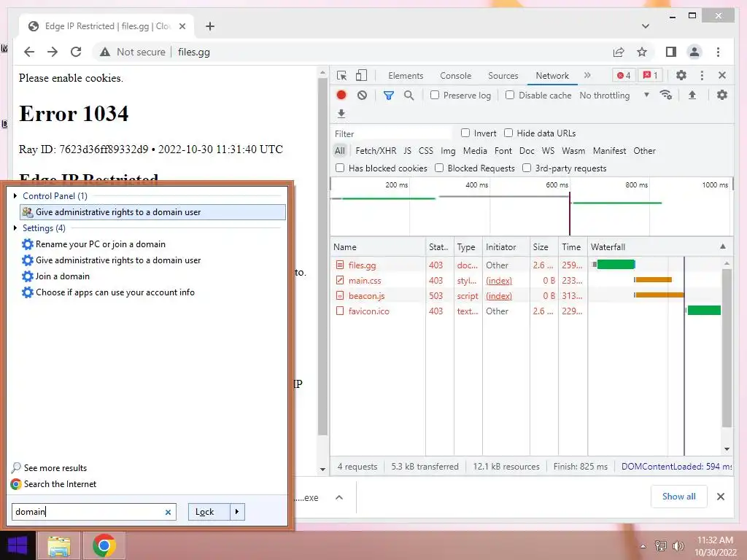Click the DevTools inspect element picker icon
This screenshot has height=560, width=747.
(x=341, y=76)
